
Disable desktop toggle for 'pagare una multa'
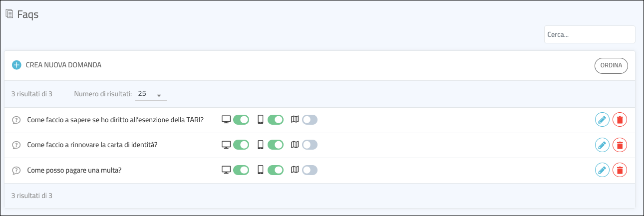tap(241, 170)
